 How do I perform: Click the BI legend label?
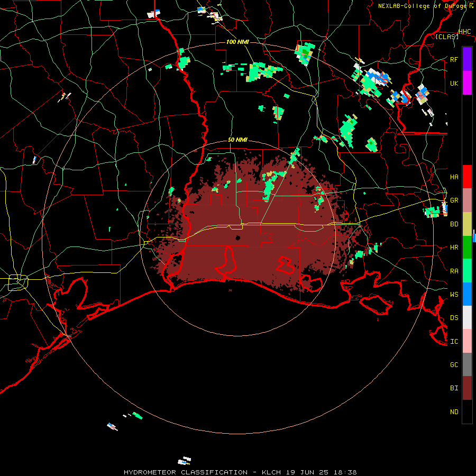[x=454, y=388]
